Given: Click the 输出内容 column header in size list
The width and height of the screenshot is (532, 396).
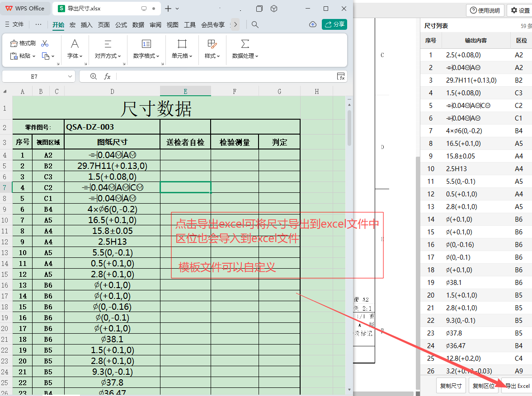Looking at the screenshot, I should (476, 41).
